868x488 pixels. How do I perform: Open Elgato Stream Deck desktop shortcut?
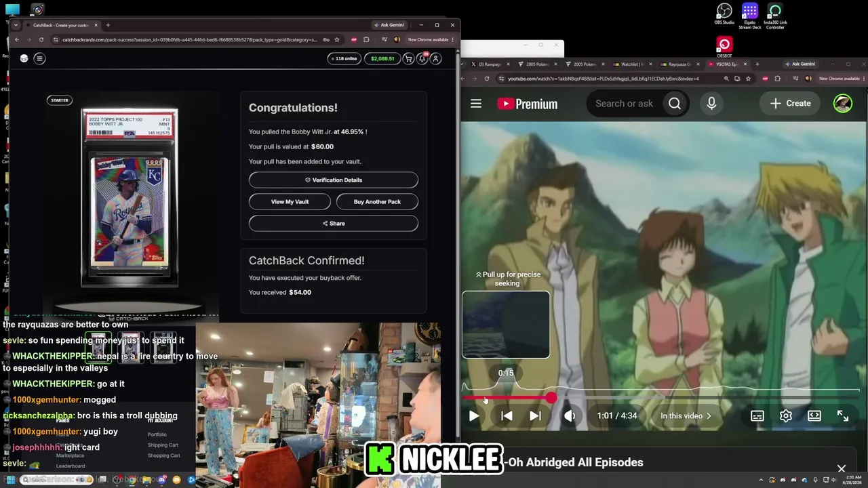click(749, 16)
